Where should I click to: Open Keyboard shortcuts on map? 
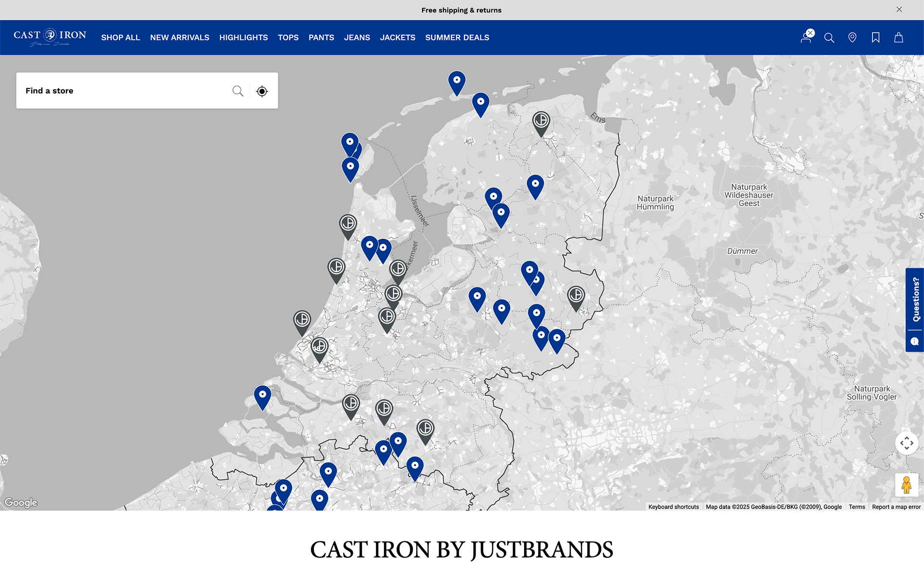point(673,507)
